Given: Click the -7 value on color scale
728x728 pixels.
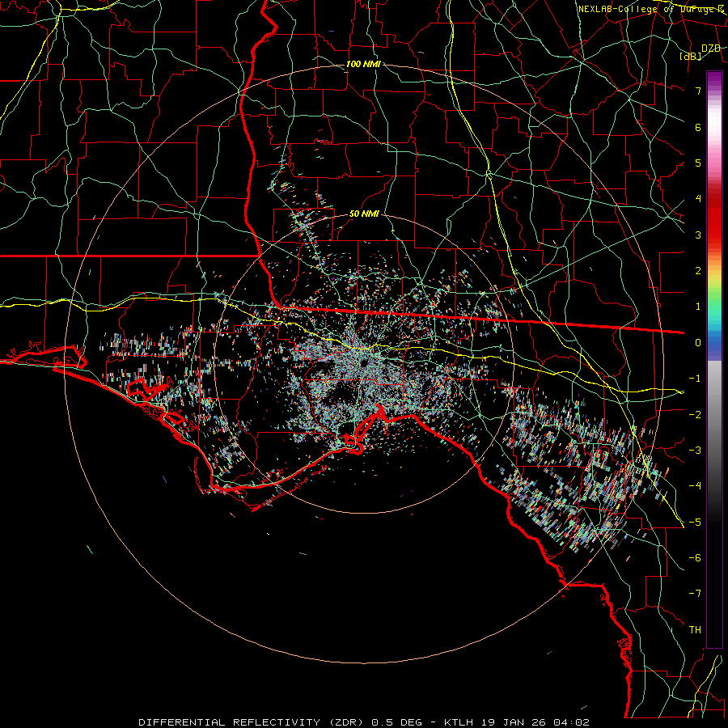Looking at the screenshot, I should (x=695, y=594).
